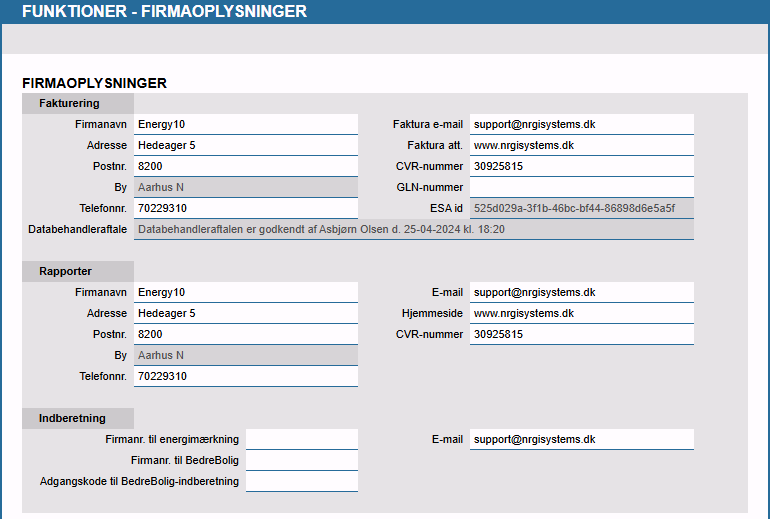Click the Rapporter Telefonnr. field
Viewport: 770px width, 519px height.
click(x=245, y=376)
